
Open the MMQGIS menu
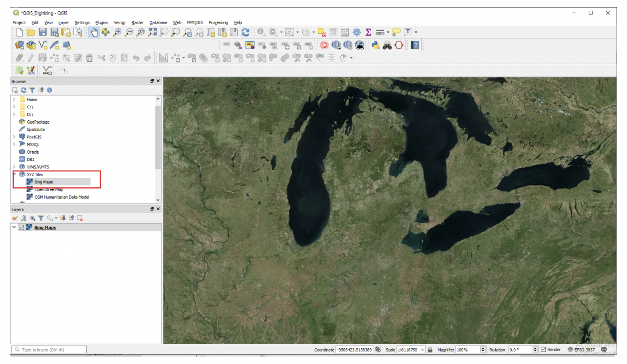click(x=195, y=23)
